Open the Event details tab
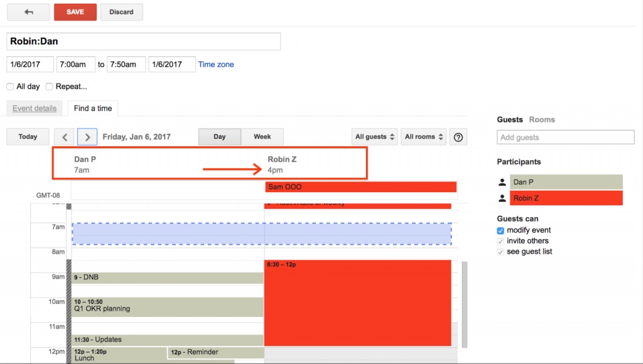Viewport: 643px width, 364px height. pos(35,108)
